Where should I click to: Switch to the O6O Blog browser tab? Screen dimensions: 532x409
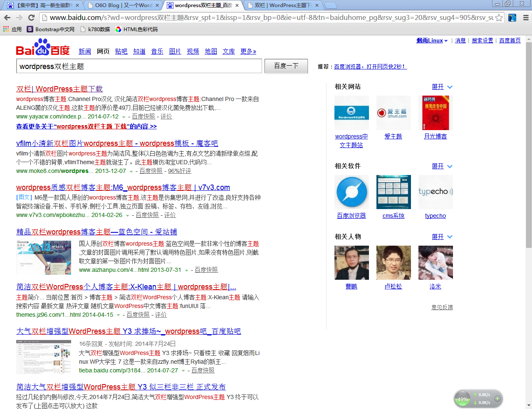pyautogui.click(x=124, y=5)
